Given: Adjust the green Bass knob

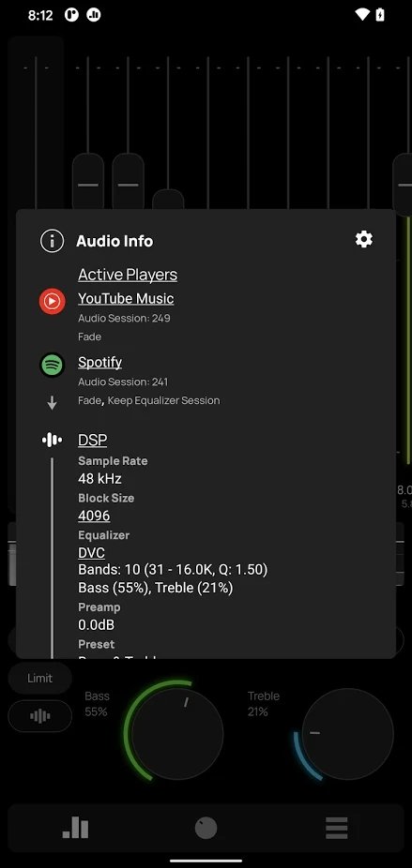Looking at the screenshot, I should (x=176, y=733).
